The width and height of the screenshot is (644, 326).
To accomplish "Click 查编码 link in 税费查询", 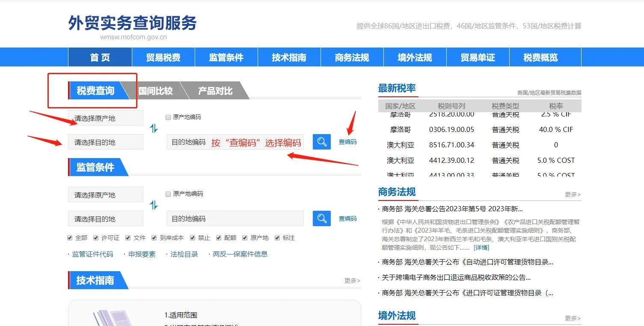I will tap(347, 142).
